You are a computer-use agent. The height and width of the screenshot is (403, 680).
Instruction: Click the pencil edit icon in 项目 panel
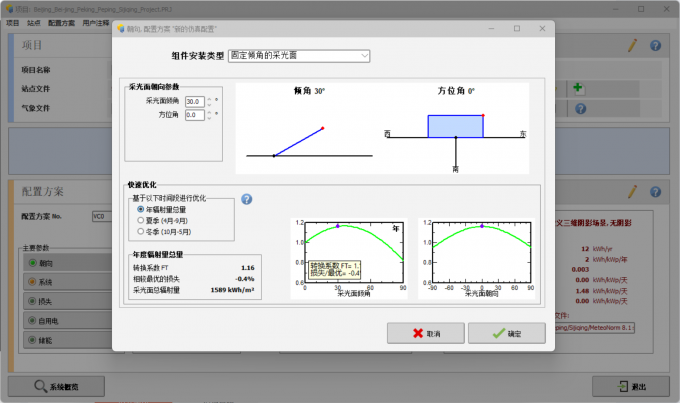coord(632,46)
